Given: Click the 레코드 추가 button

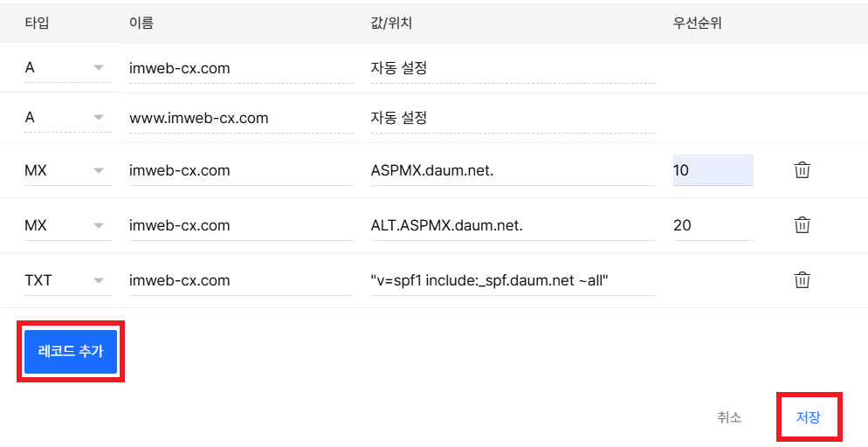Looking at the screenshot, I should (71, 352).
